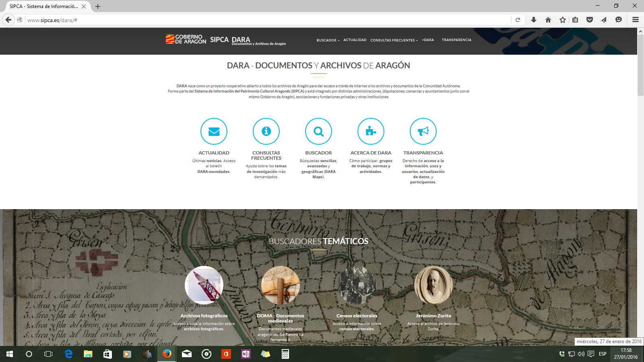Image resolution: width=644 pixels, height=362 pixels.
Task: Click the paper-plane share icon
Action: [x=604, y=20]
